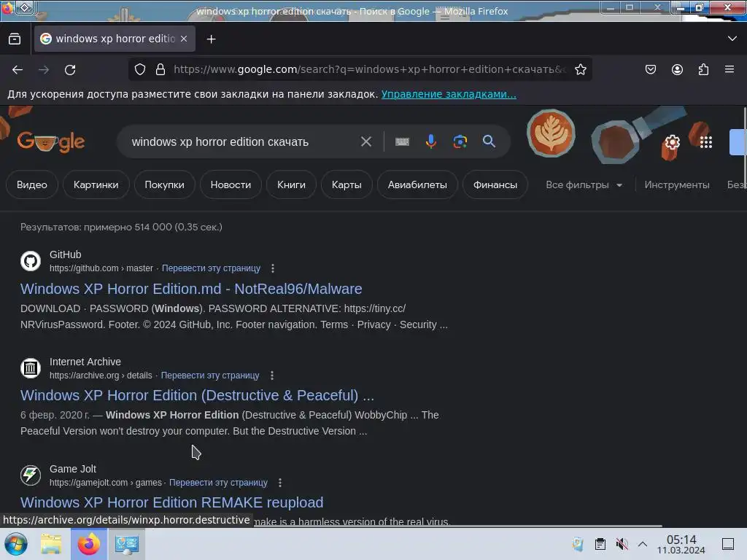Screen dimensions: 747x560
Task: Submit search with magnifying glass icon
Action: click(x=489, y=141)
